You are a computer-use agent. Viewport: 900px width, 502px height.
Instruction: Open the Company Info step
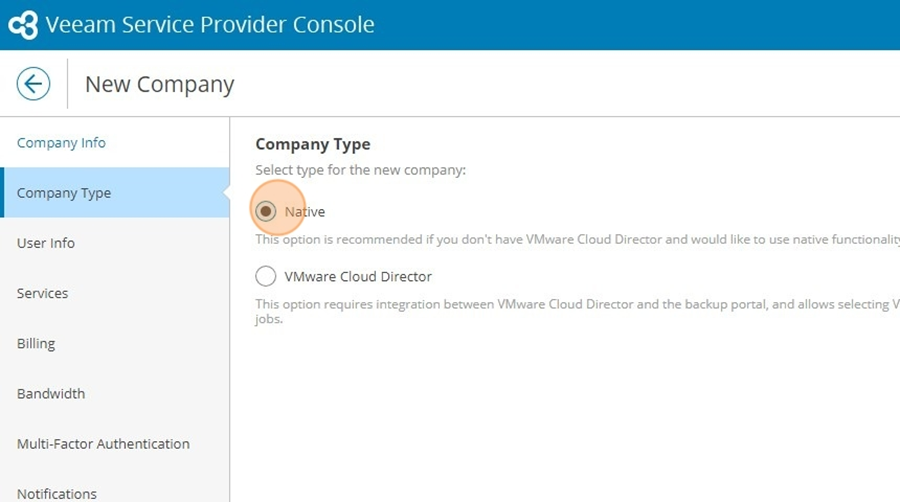[x=115, y=142]
